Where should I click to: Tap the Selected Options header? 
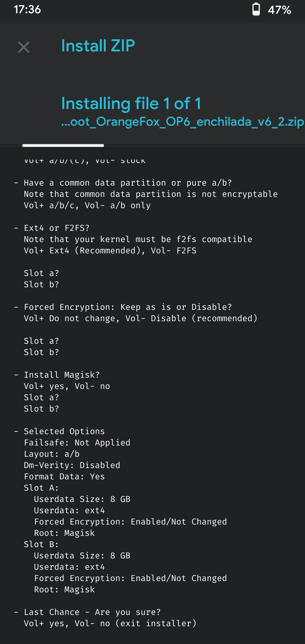64,432
